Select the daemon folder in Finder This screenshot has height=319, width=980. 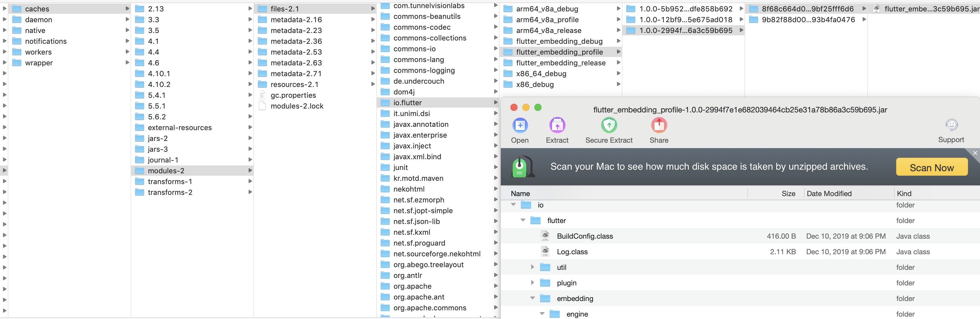70,19
